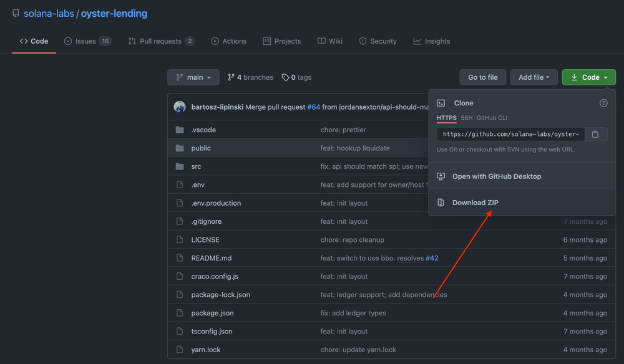This screenshot has height=364, width=624.
Task: Open the 'chore: update yarn.lock' commit message
Action: pos(358,349)
